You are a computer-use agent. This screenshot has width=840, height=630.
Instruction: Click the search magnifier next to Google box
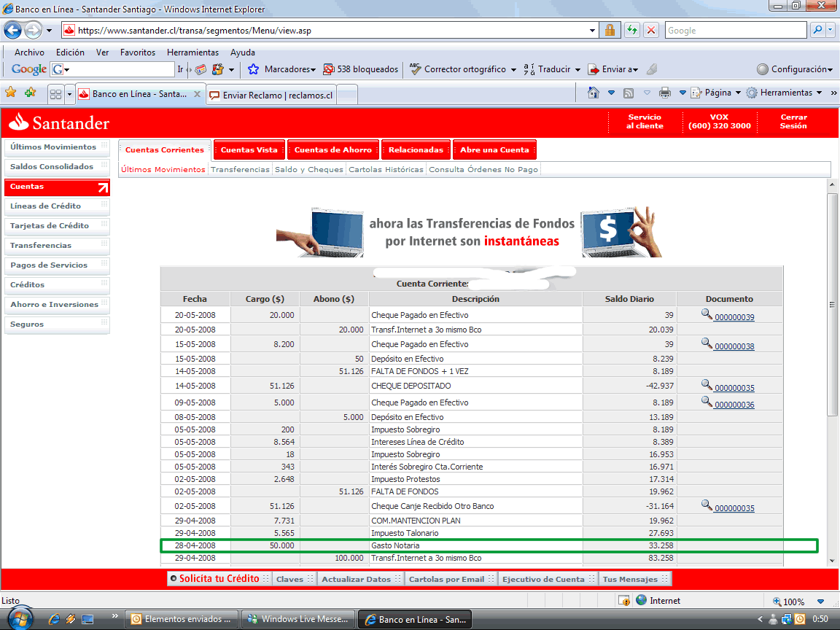[817, 30]
